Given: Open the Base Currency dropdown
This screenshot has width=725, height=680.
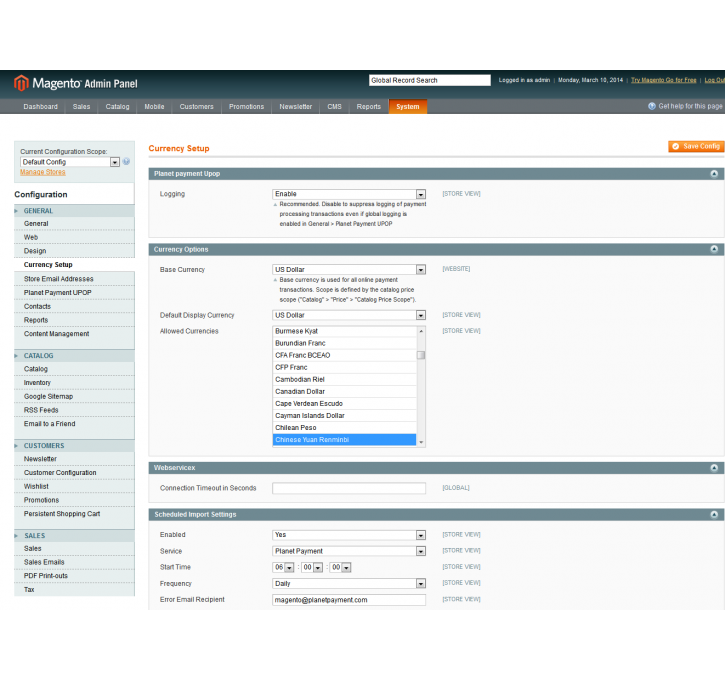Looking at the screenshot, I should tap(349, 270).
